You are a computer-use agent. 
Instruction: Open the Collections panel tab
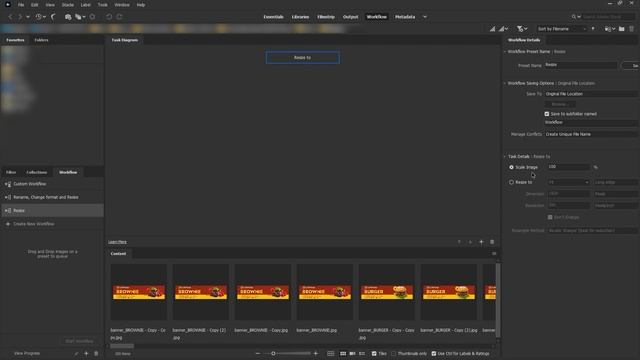coord(37,172)
